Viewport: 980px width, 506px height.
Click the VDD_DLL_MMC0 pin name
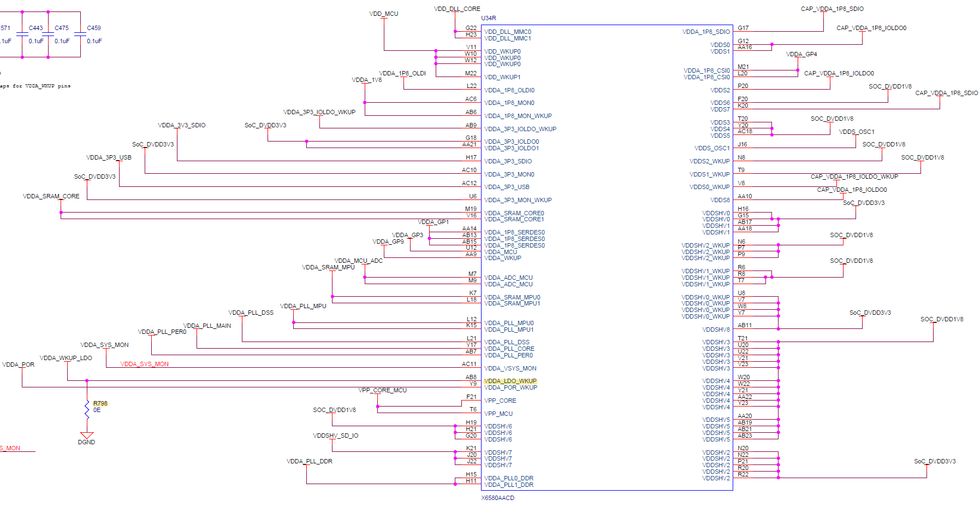pyautogui.click(x=508, y=32)
